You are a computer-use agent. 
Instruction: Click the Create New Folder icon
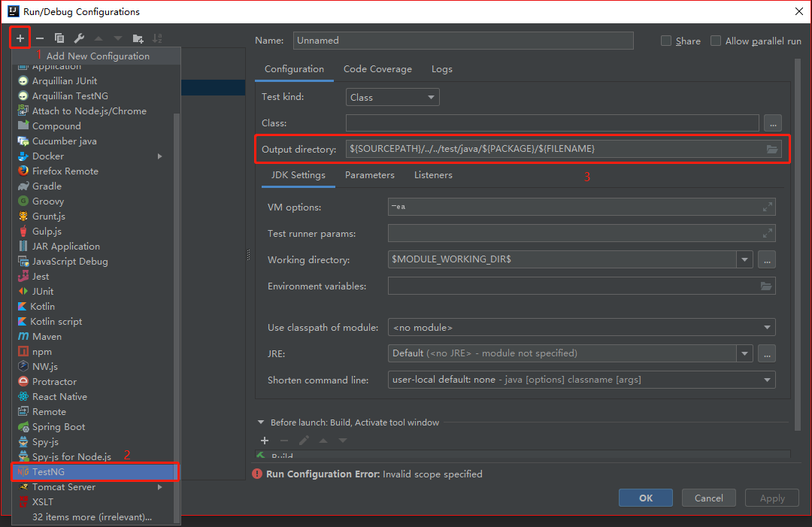(138, 38)
